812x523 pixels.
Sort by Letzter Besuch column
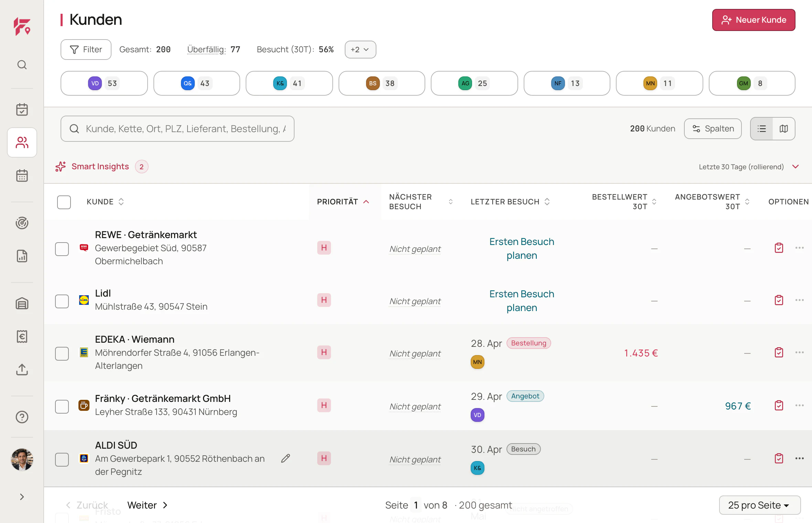[510, 202]
